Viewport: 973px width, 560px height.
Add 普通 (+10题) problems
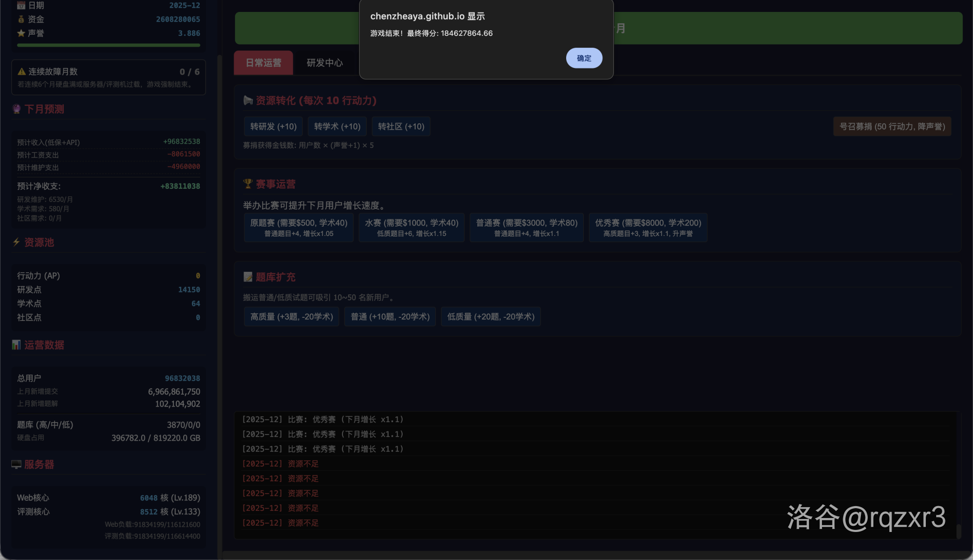pyautogui.click(x=390, y=316)
